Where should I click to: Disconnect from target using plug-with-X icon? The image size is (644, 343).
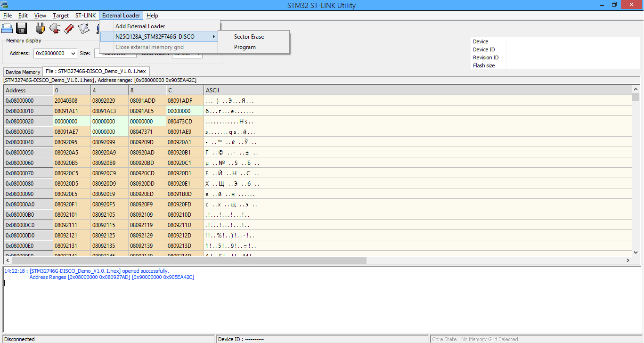(x=55, y=28)
